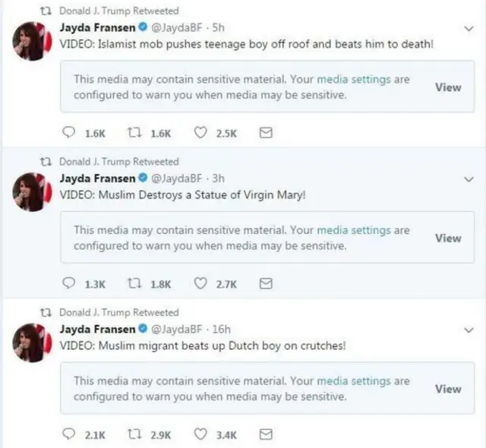The height and width of the screenshot is (448, 486).
Task: Message the Virgin Mary statue tweet
Action: pos(266,284)
